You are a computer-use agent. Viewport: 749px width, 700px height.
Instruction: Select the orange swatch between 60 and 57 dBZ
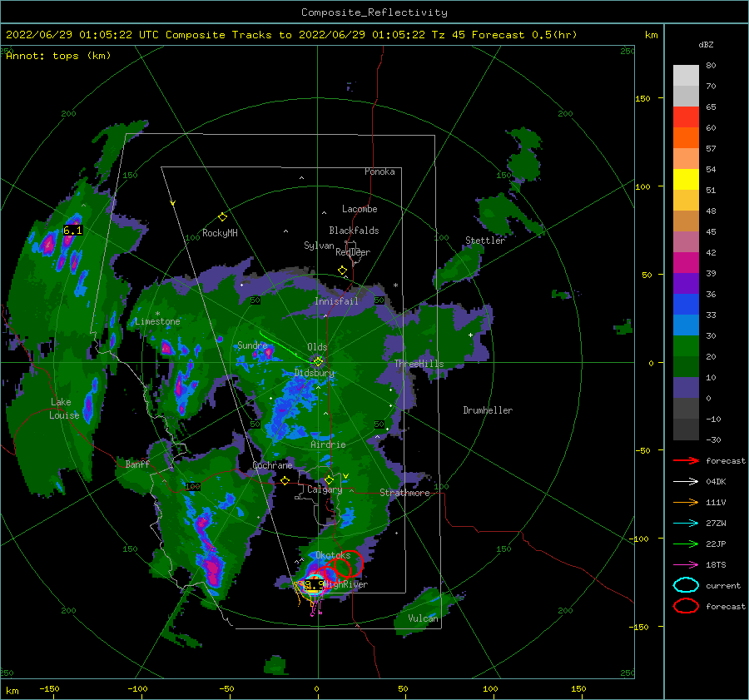[686, 138]
